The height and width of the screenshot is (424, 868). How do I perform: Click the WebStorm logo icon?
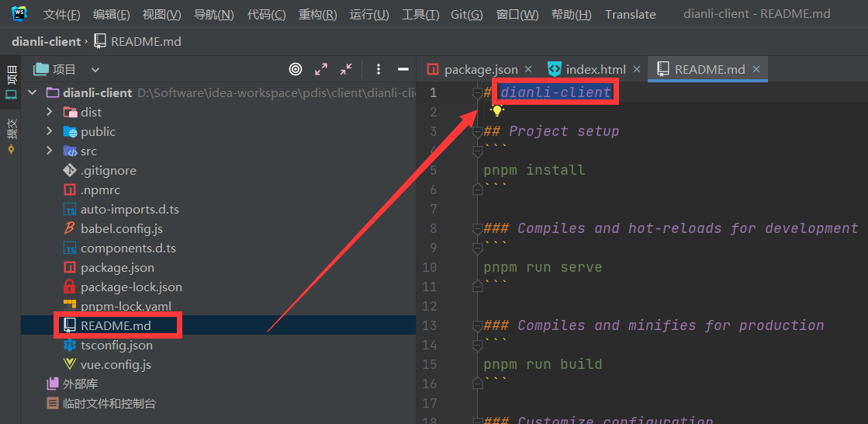[19, 13]
